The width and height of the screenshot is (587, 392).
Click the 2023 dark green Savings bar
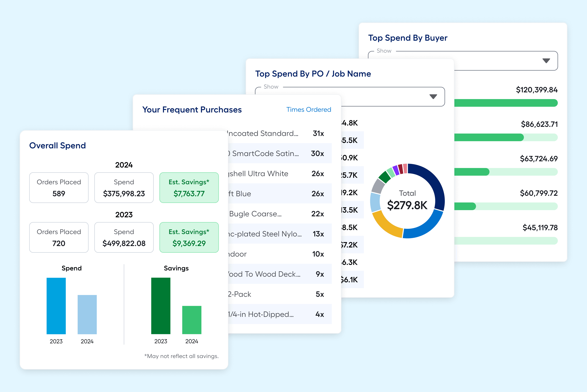(161, 306)
